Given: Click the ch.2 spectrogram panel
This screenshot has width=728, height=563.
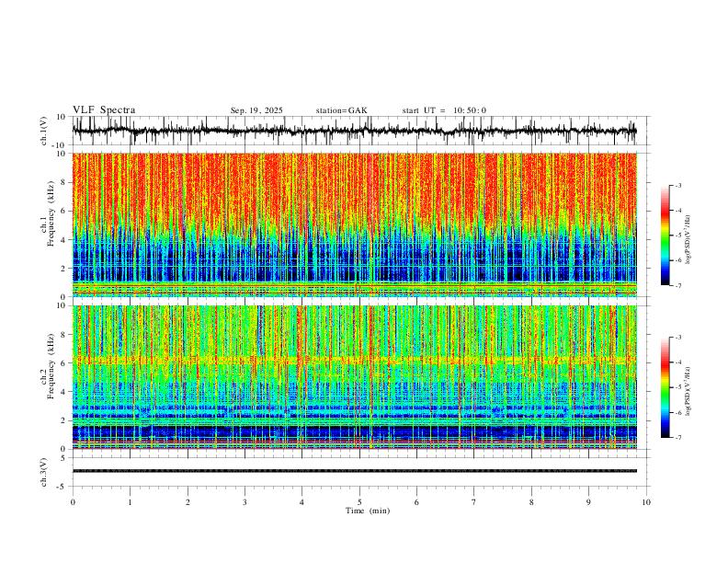Looking at the screenshot, I should tap(354, 377).
